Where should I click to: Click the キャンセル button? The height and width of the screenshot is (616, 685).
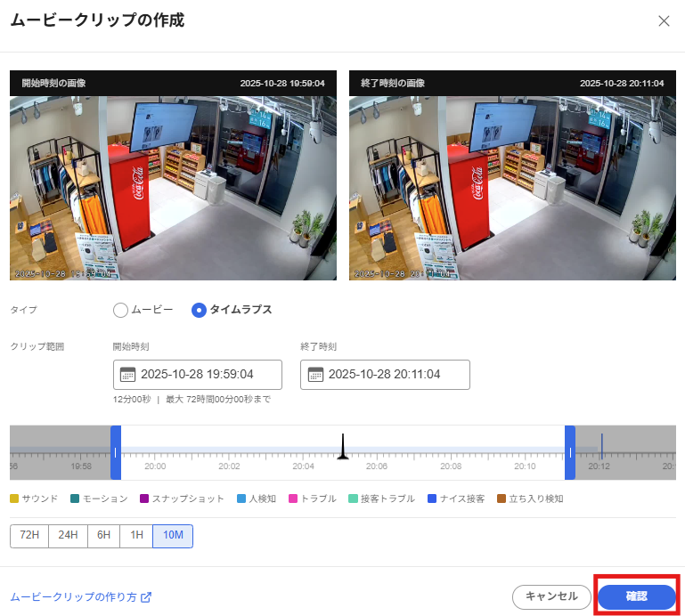click(551, 596)
